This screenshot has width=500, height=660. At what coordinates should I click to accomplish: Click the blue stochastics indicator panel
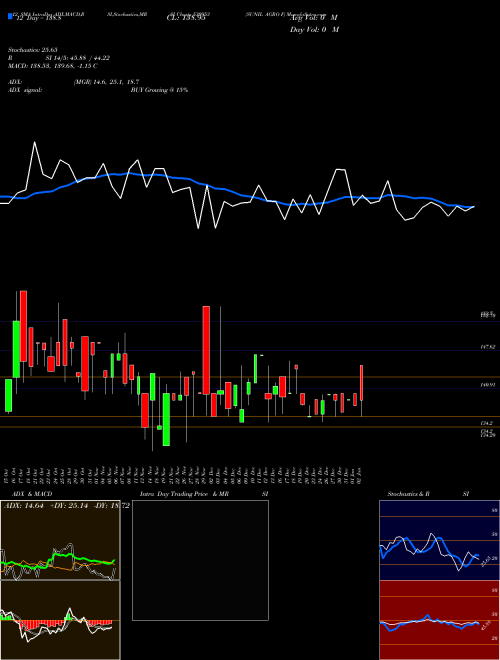(x=439, y=540)
